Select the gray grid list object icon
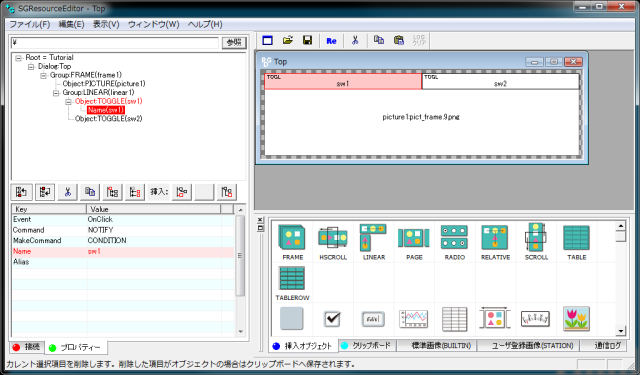This screenshot has height=375, width=640. pos(454,319)
